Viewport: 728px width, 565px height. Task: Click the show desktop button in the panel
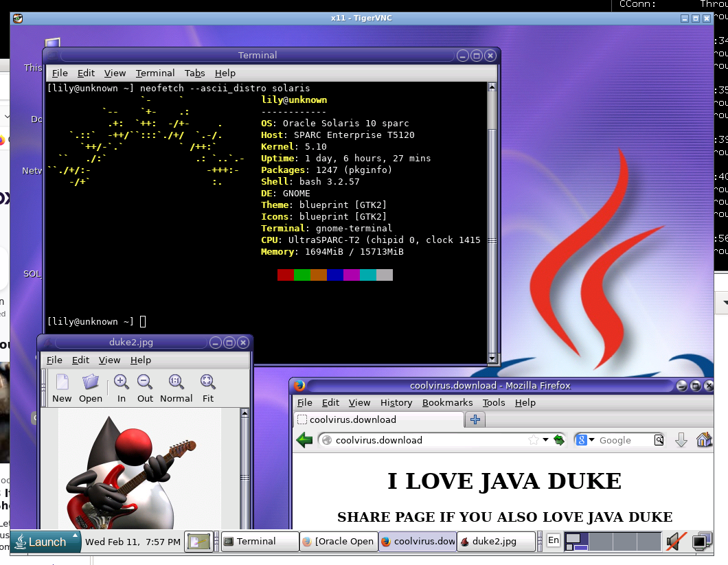[198, 542]
